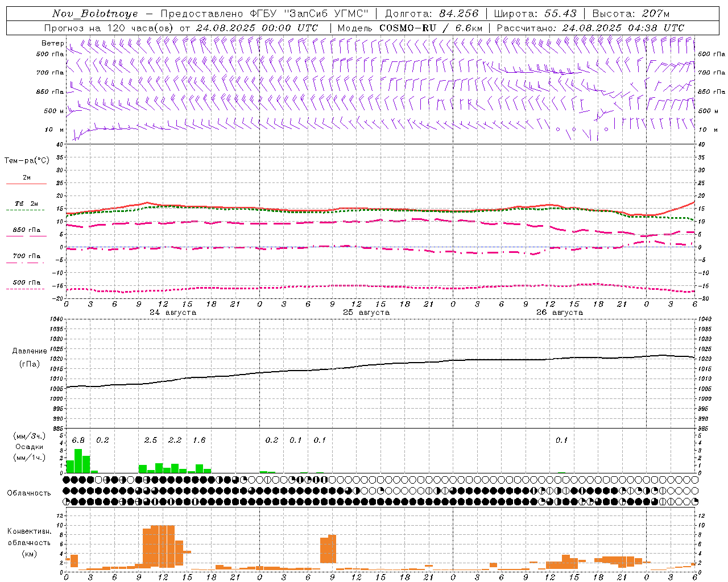The image size is (728, 582).
Task: Click the solid red "2м" temperature legend line
Action: click(26, 184)
